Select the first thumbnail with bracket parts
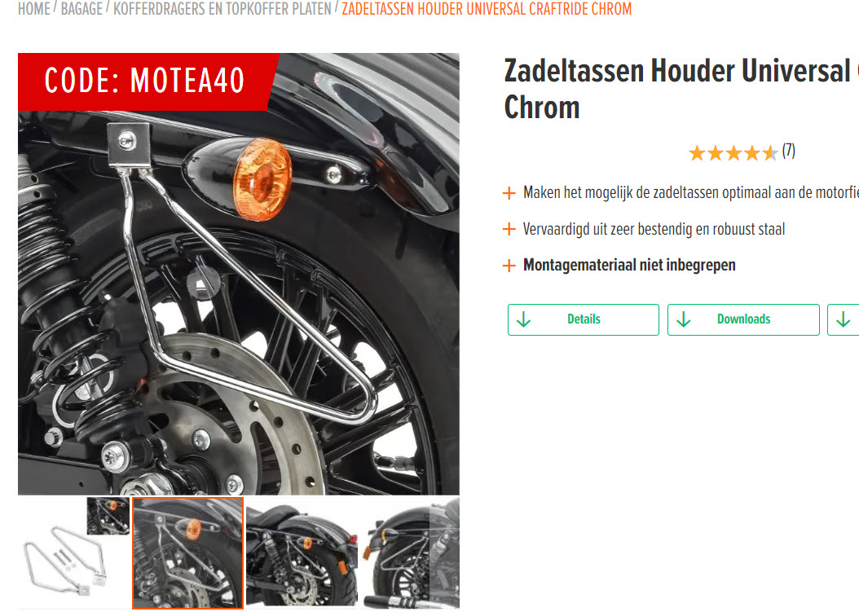 pos(74,553)
